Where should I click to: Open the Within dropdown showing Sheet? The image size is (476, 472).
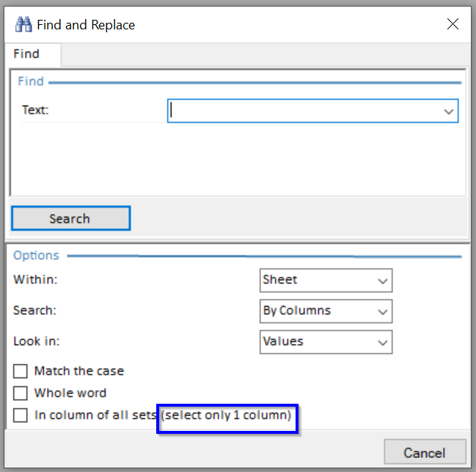click(326, 280)
